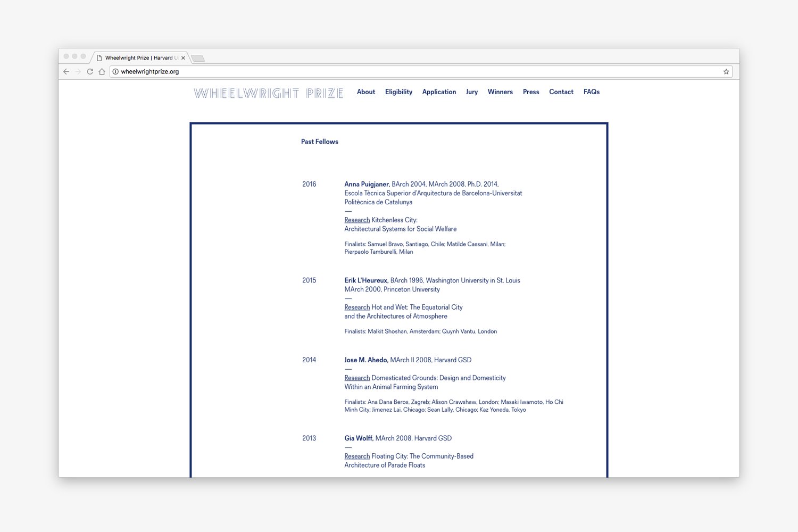Go to the Contact page
Screen dimensions: 798x532
point(561,92)
